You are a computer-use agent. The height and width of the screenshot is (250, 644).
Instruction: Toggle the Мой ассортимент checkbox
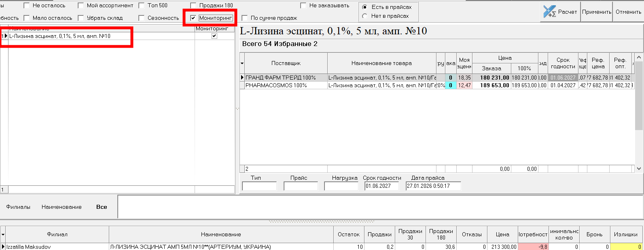coord(81,6)
